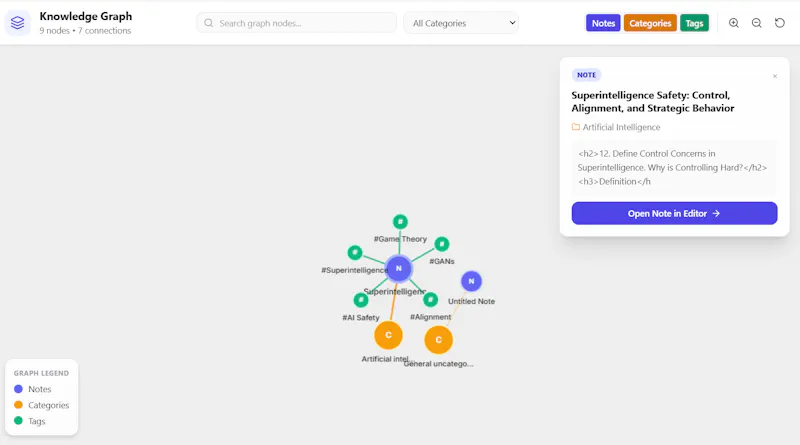This screenshot has width=800, height=445.
Task: Click the '9 nodes • 7 connections' text
Action: (x=85, y=31)
